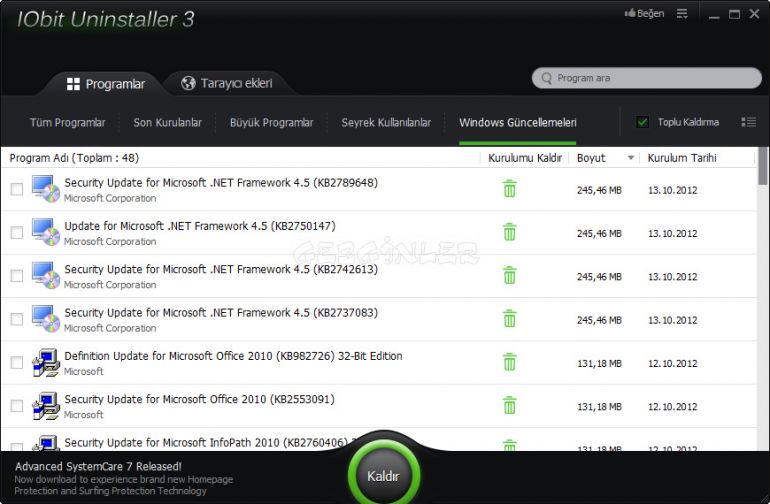The width and height of the screenshot is (770, 504).
Task: Click trash icon for KB2737083 update
Action: (x=509, y=318)
